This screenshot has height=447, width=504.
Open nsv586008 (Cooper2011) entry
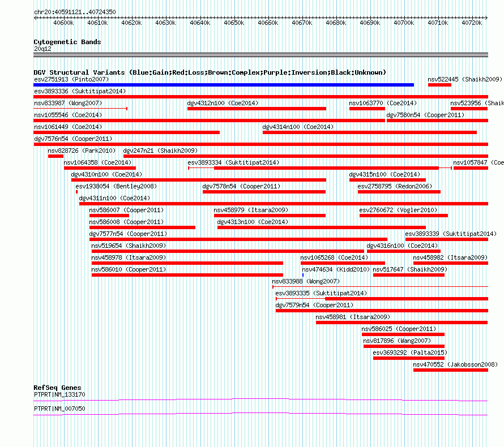(126, 222)
